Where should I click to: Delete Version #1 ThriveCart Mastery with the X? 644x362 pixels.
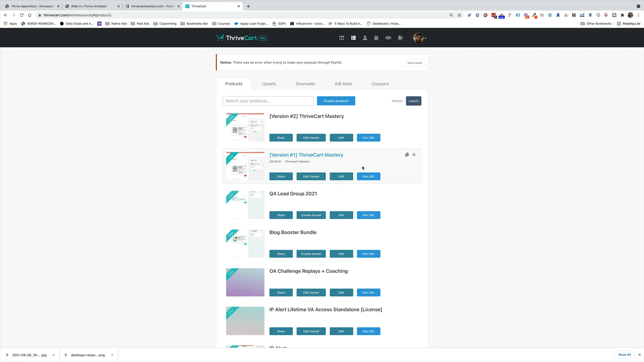(x=414, y=155)
